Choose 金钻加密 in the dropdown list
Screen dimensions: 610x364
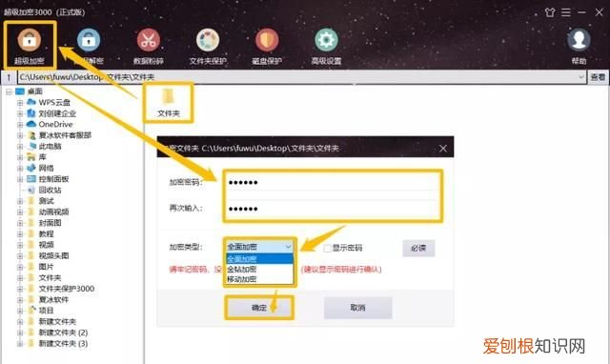pos(259,269)
